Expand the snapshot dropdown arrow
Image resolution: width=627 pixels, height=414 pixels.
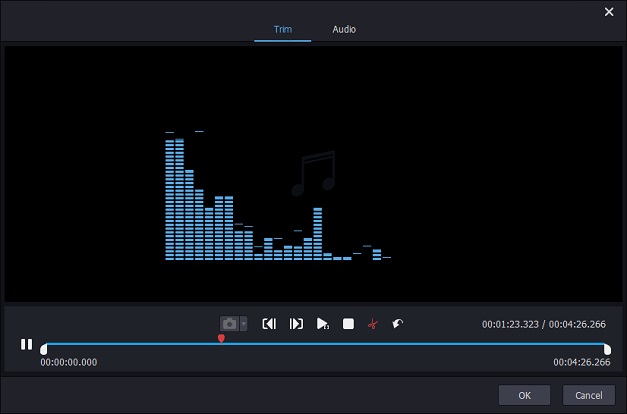click(243, 324)
